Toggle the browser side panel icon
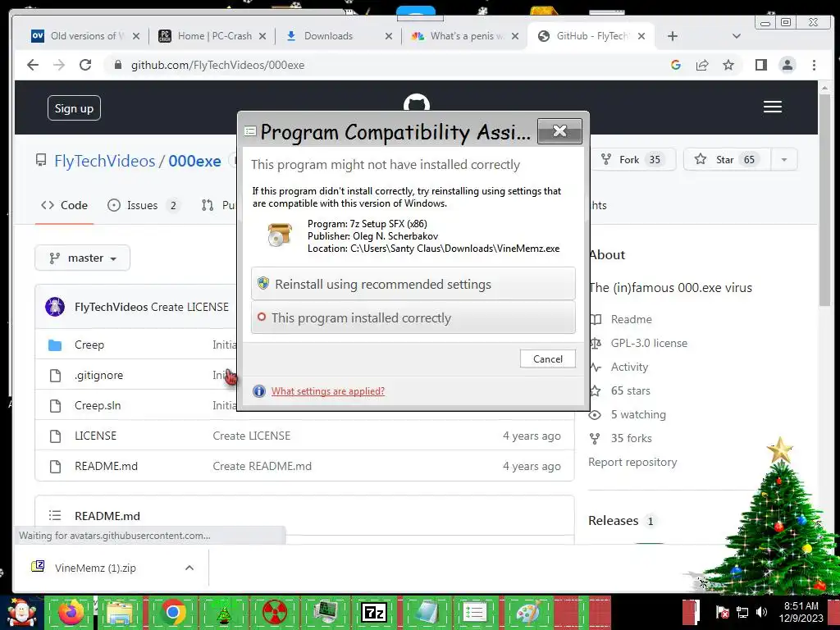The height and width of the screenshot is (630, 840). coord(760,65)
